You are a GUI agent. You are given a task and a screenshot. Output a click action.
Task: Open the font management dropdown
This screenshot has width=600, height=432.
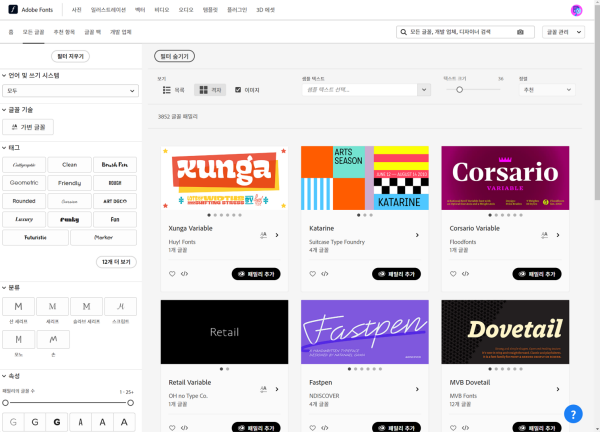click(563, 32)
